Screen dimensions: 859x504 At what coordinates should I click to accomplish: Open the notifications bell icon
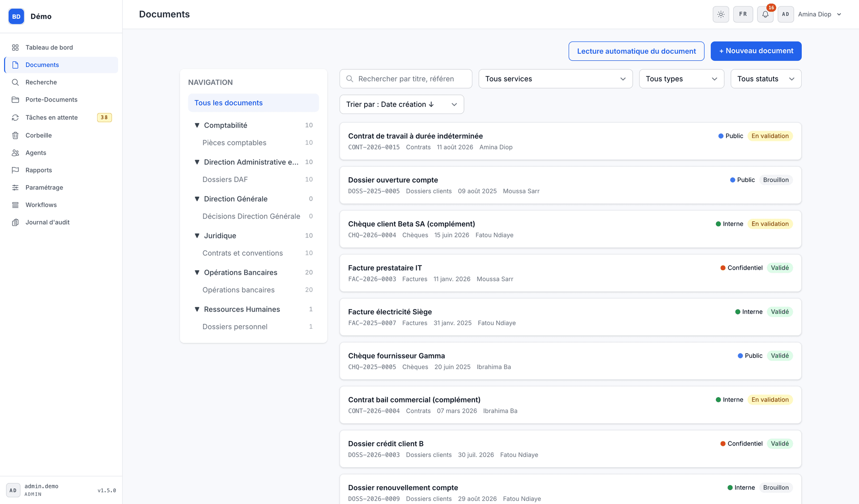pos(765,14)
